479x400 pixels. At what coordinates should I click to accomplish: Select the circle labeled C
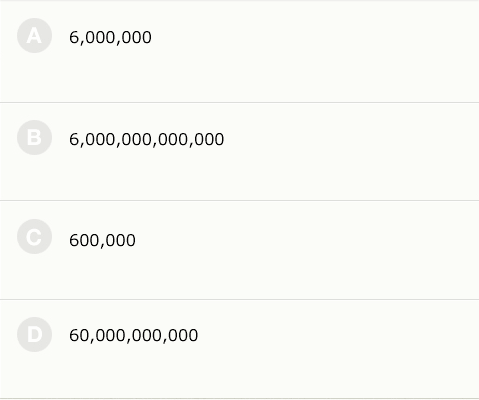(34, 237)
